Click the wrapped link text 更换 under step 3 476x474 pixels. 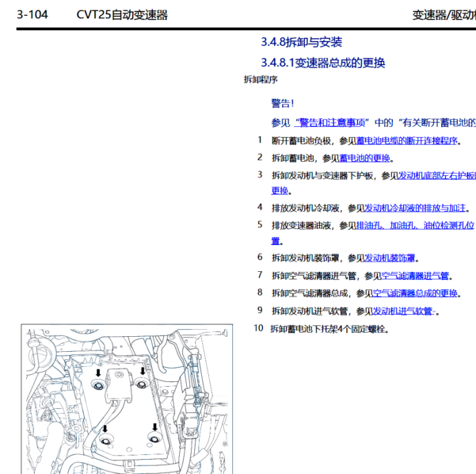pyautogui.click(x=280, y=191)
